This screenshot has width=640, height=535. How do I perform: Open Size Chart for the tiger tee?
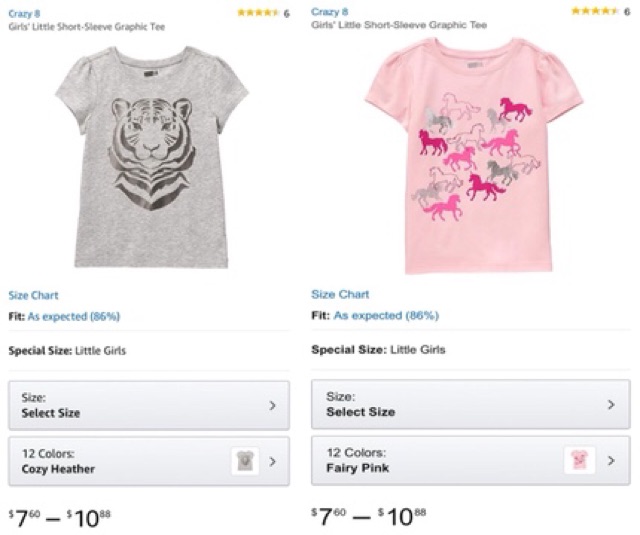tap(33, 295)
